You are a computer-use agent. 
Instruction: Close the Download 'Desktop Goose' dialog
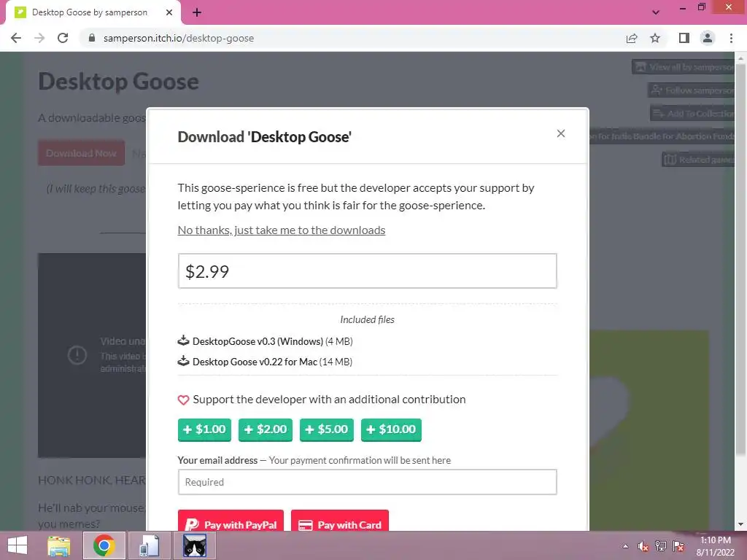pos(561,133)
